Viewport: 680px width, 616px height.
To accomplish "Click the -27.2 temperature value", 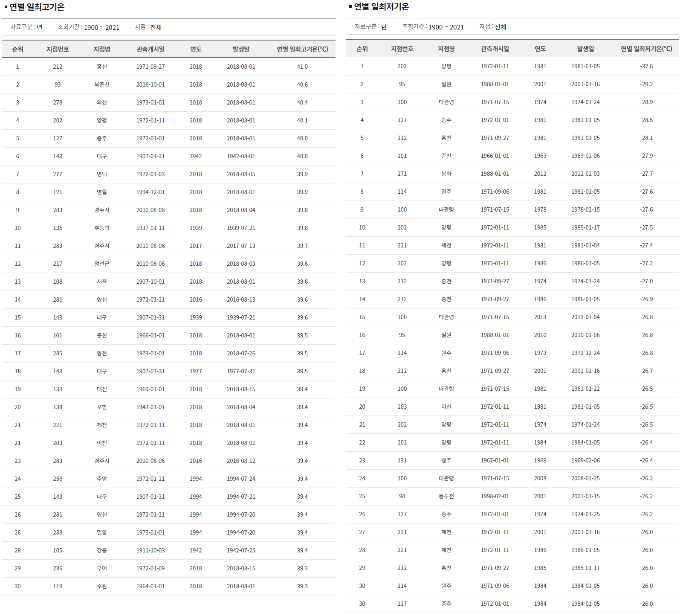I will pos(646,263).
